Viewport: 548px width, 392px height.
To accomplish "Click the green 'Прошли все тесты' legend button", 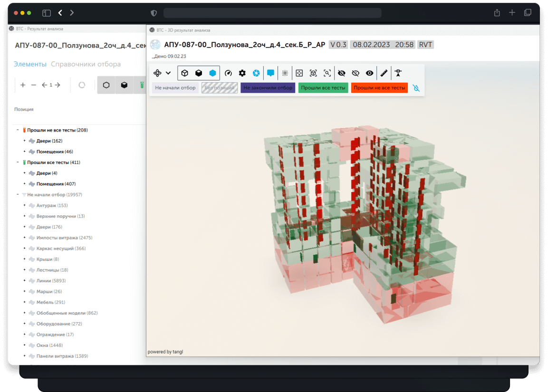I will tap(323, 88).
